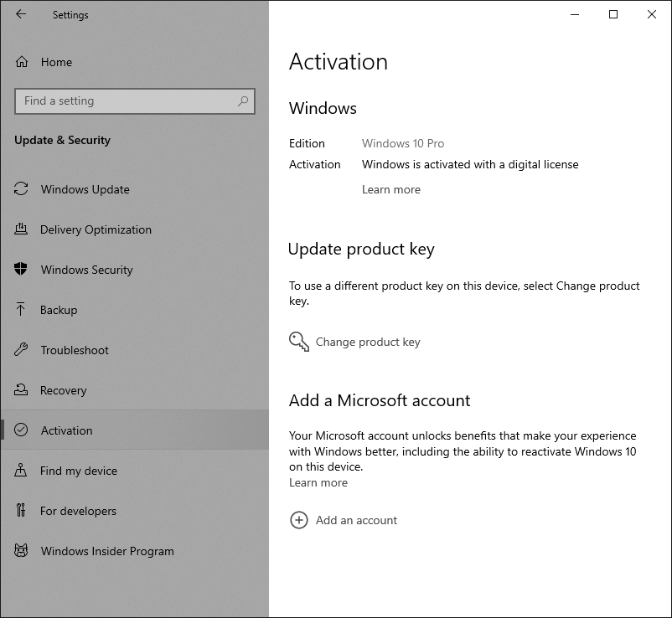Click the Windows Insider Program cat icon
Screen dimensions: 672x618
click(21, 550)
